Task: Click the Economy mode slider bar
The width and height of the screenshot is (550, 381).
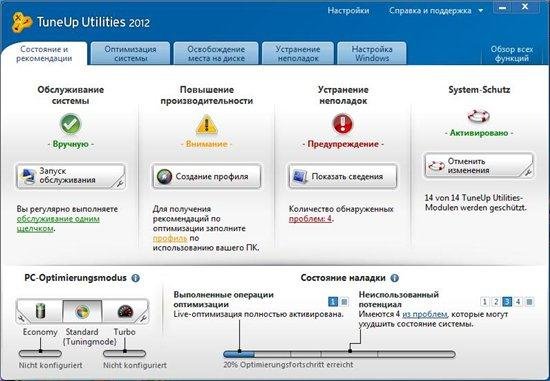Action: click(40, 353)
